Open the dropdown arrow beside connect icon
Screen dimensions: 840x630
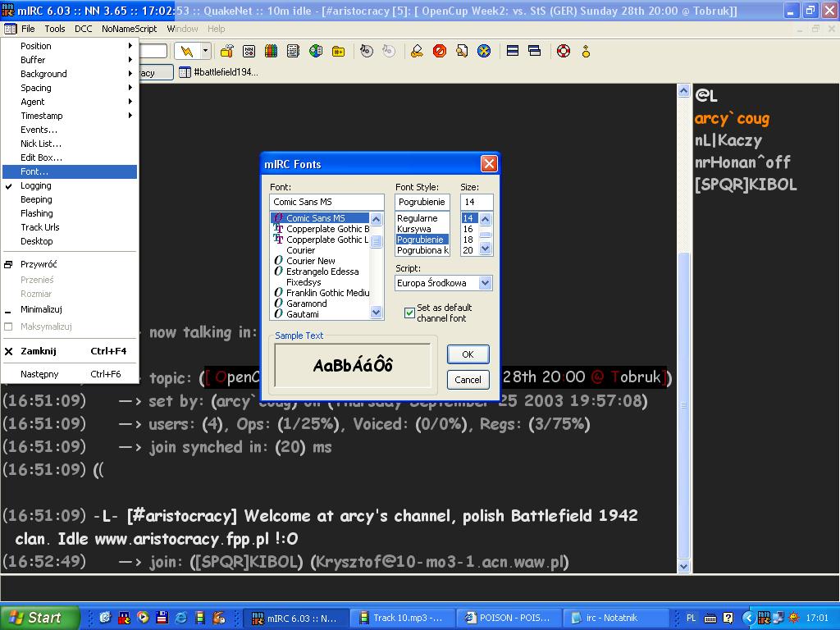(205, 51)
